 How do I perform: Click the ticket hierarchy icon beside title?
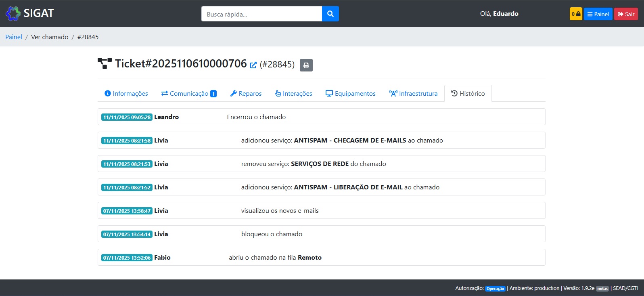click(x=105, y=63)
